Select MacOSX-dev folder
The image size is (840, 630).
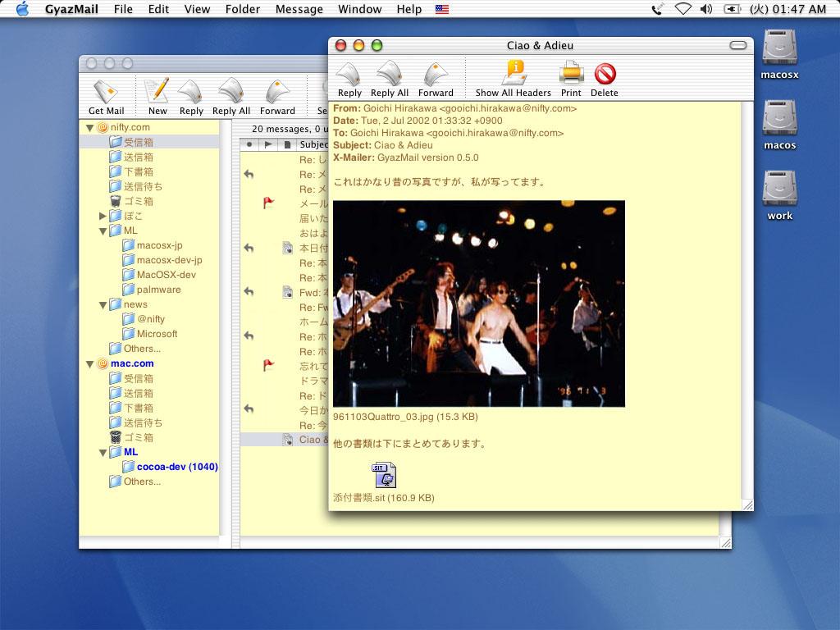click(159, 275)
